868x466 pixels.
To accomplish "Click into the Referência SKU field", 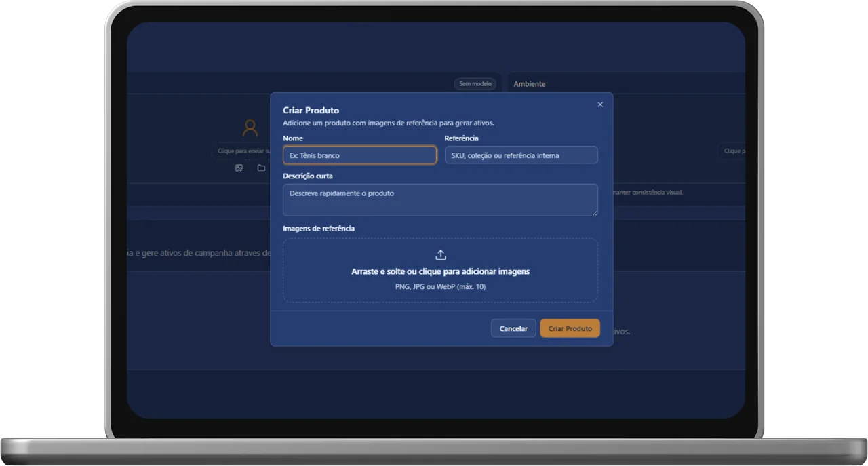I will (x=521, y=155).
